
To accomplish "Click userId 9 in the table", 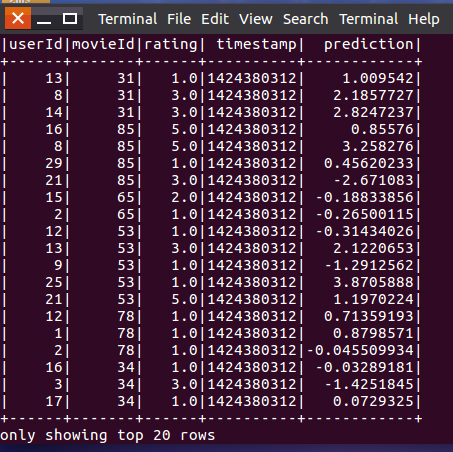I will pyautogui.click(x=58, y=266).
